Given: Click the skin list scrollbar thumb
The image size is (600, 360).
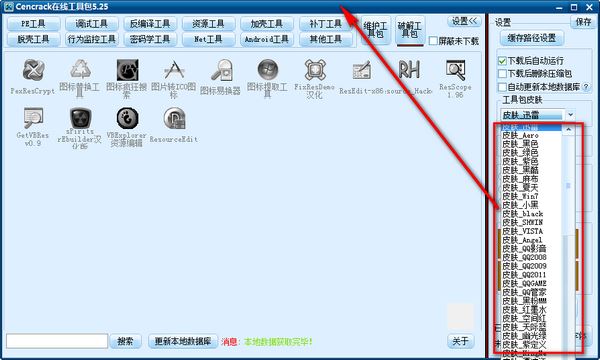Looking at the screenshot, I should [x=568, y=186].
